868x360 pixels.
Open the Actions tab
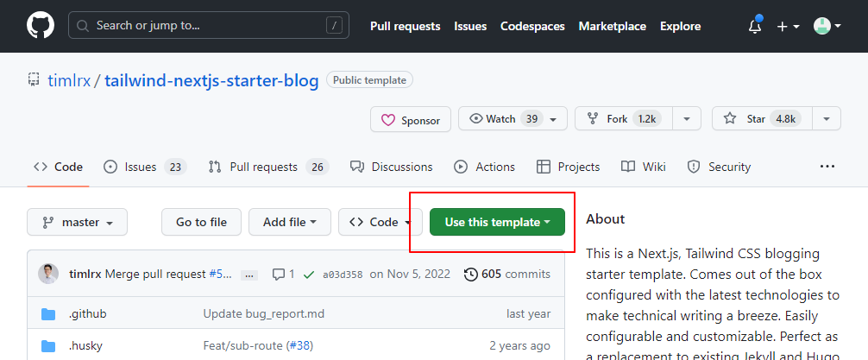tap(484, 167)
